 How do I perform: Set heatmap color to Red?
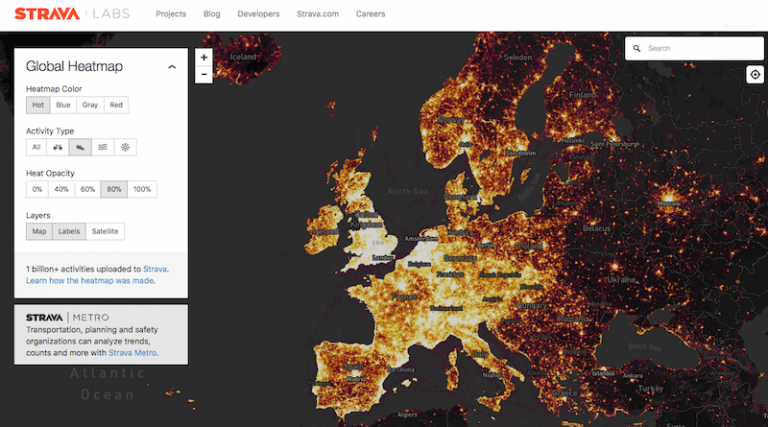point(116,105)
